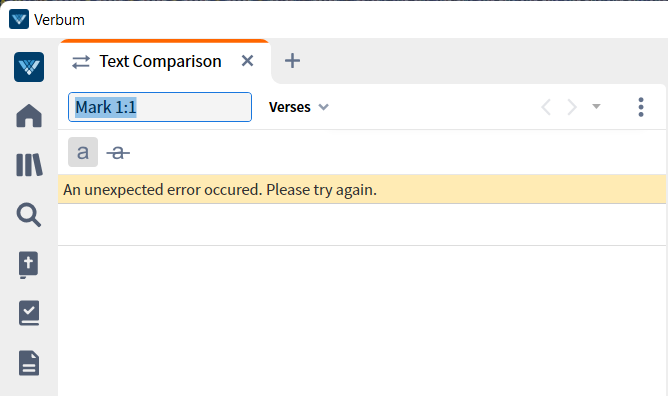
Task: Open the Library books icon
Action: 29,165
